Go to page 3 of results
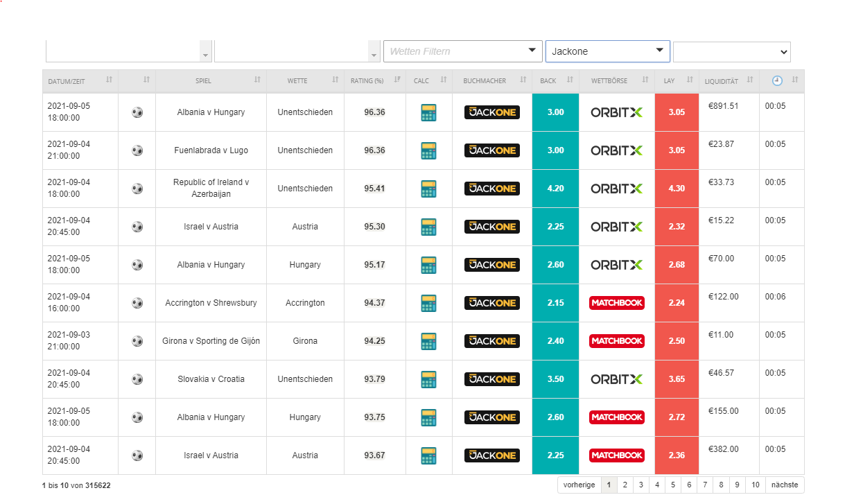The height and width of the screenshot is (504, 863). [640, 485]
